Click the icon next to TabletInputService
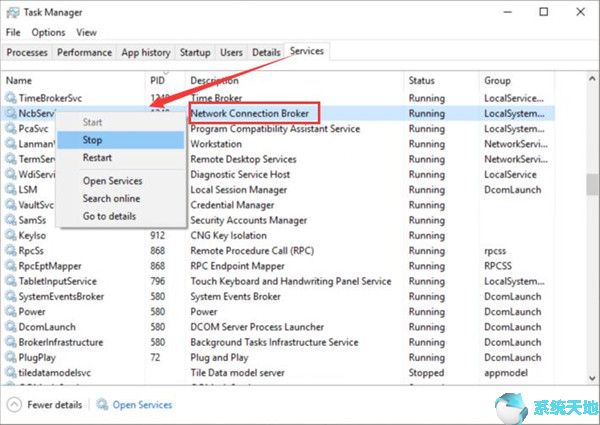This screenshot has width=600, height=425. 11,282
